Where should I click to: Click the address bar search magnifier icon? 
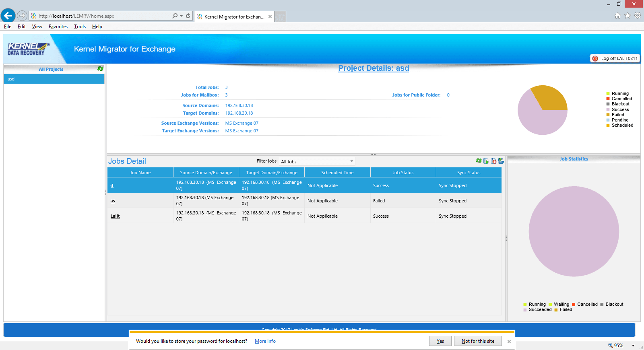click(x=175, y=16)
